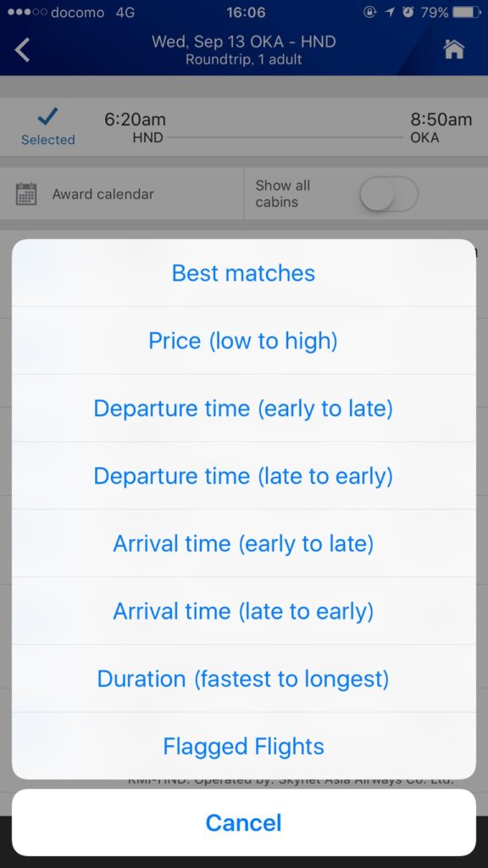The width and height of the screenshot is (488, 868).
Task: Tap the alarm clock status icon
Action: 408,12
